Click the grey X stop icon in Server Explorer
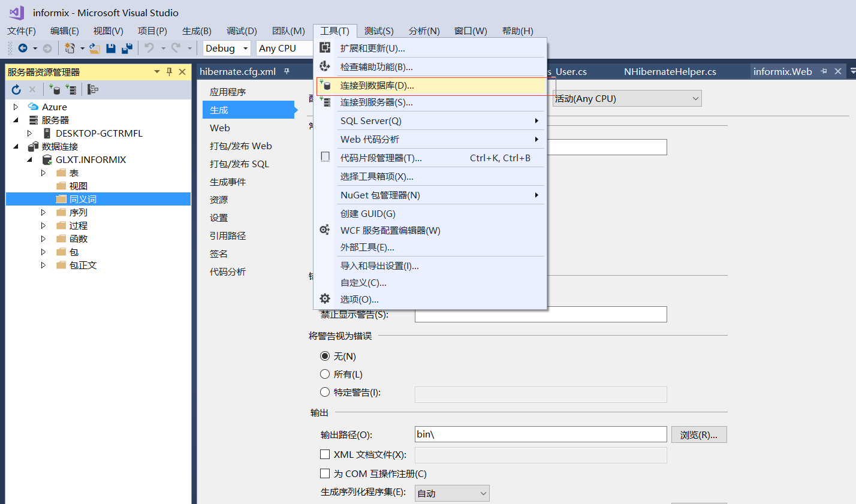The width and height of the screenshot is (856, 504). click(33, 89)
